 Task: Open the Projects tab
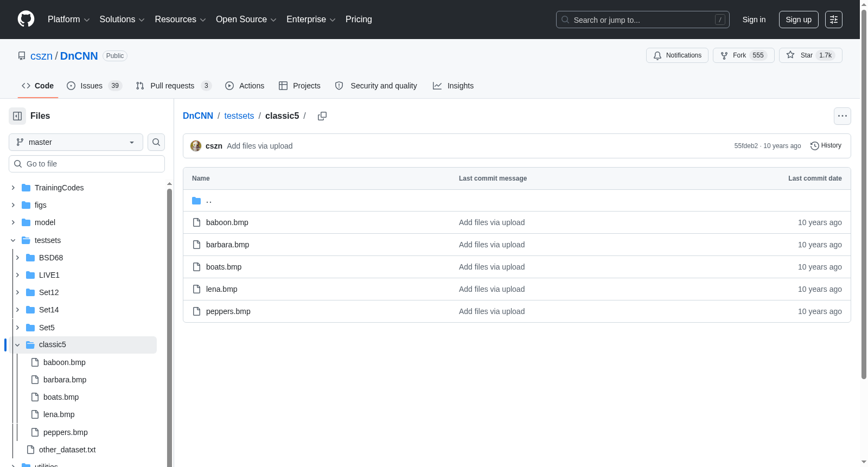(299, 86)
